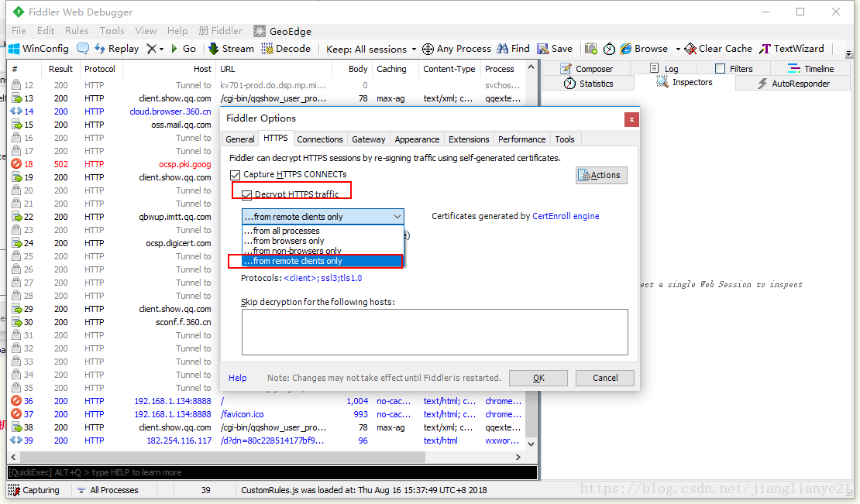Open the Tools menu
The image size is (860, 504).
(112, 31)
